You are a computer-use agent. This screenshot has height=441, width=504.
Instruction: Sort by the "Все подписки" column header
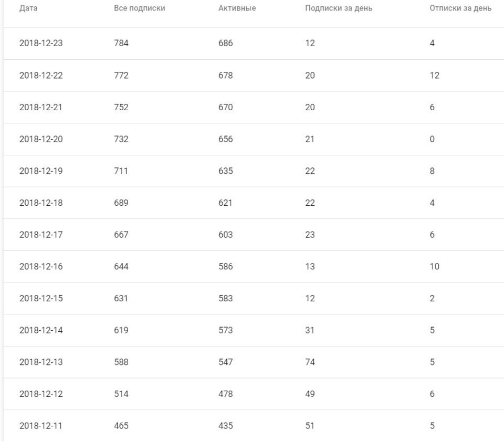coord(139,9)
